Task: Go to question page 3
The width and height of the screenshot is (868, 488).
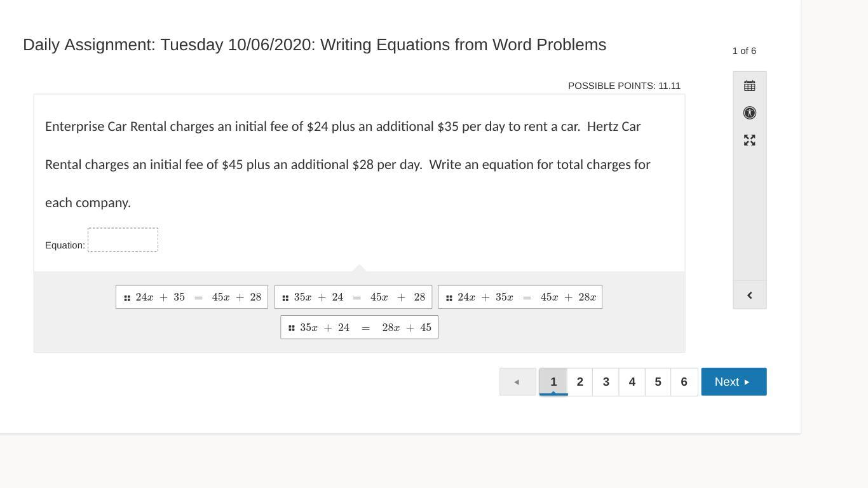Action: tap(606, 382)
